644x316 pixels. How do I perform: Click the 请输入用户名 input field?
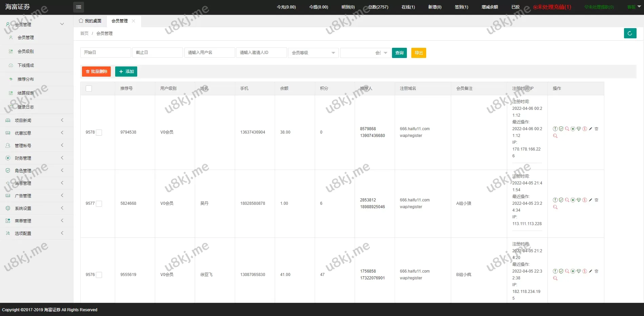point(209,53)
